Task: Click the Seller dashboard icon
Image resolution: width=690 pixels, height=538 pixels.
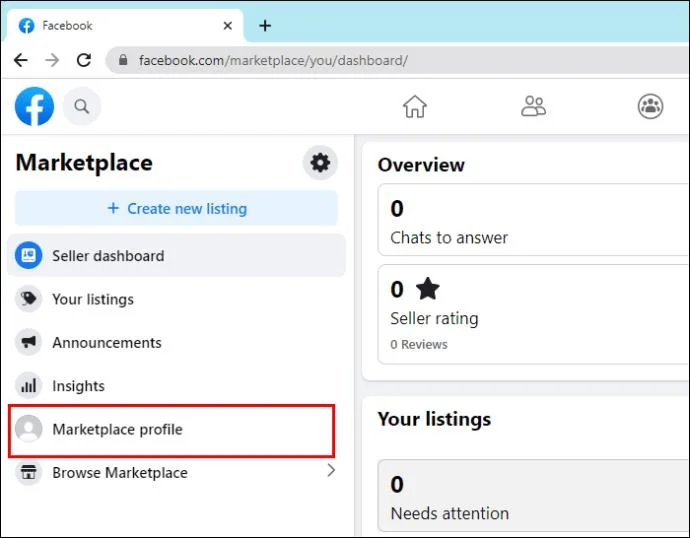Action: point(29,255)
